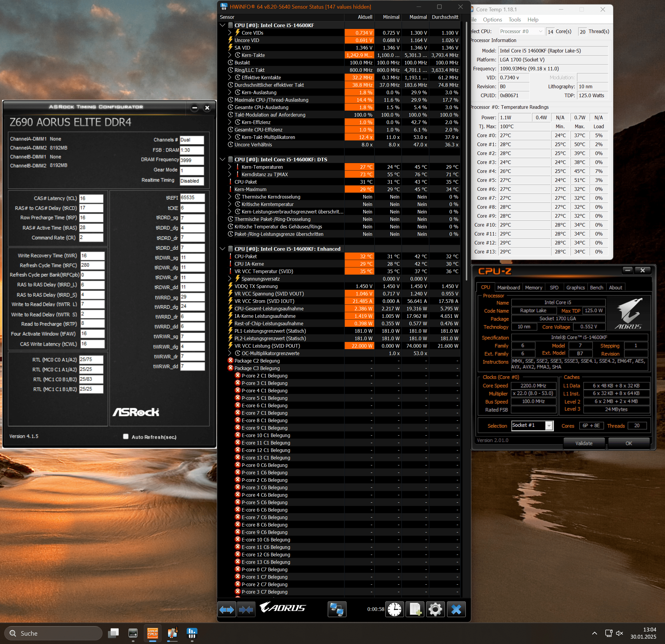Start logging via the HWiNFO sheet icon
Screen dimensions: 665x644
[x=415, y=610]
